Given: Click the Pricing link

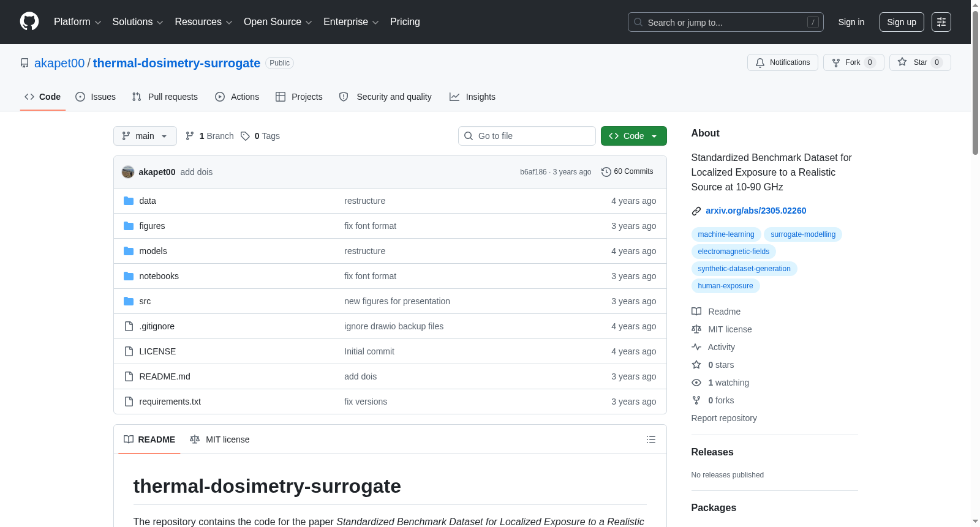Looking at the screenshot, I should pyautogui.click(x=405, y=22).
